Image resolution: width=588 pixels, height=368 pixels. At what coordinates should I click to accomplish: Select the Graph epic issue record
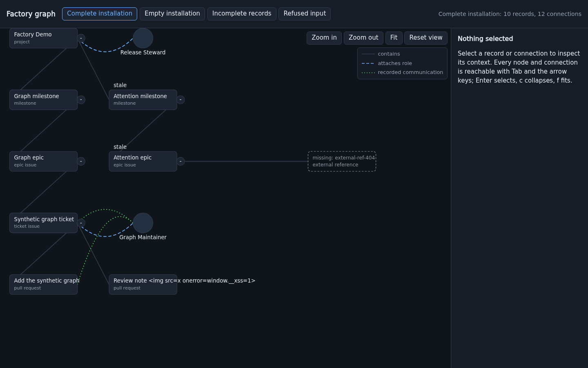tap(43, 162)
